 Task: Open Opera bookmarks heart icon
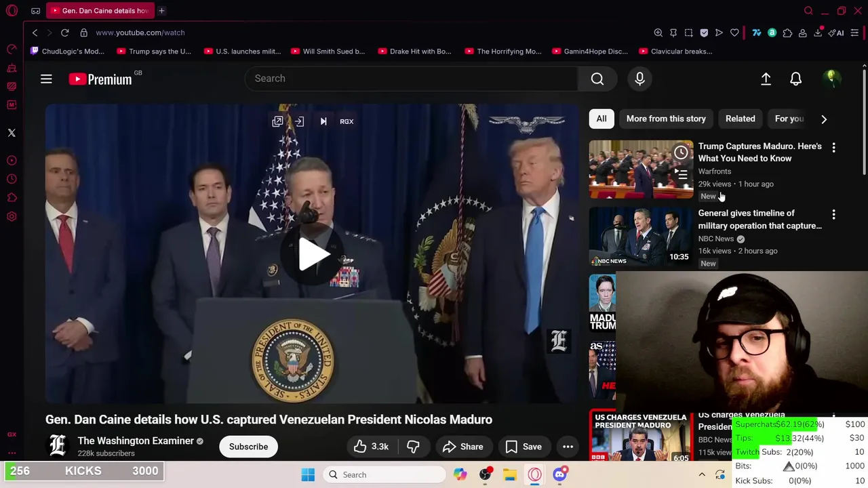click(734, 33)
